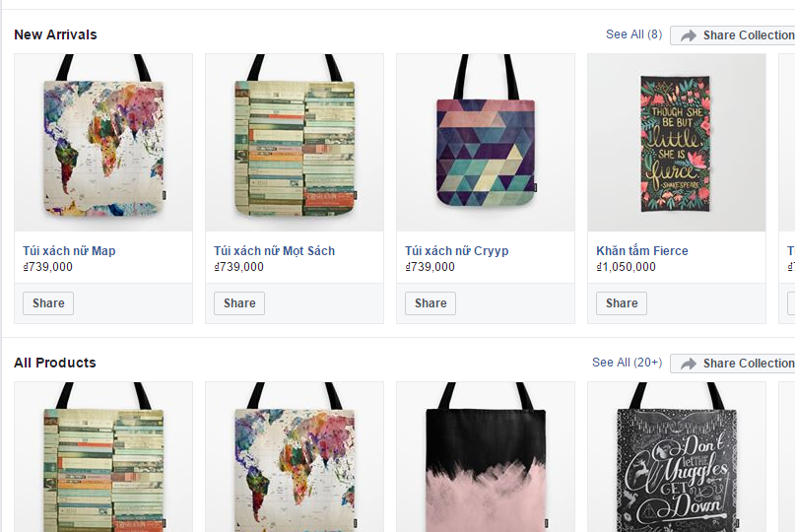Share the Túi xách nữ Cryyp product
Viewport: 795px width, 532px height.
coord(431,303)
